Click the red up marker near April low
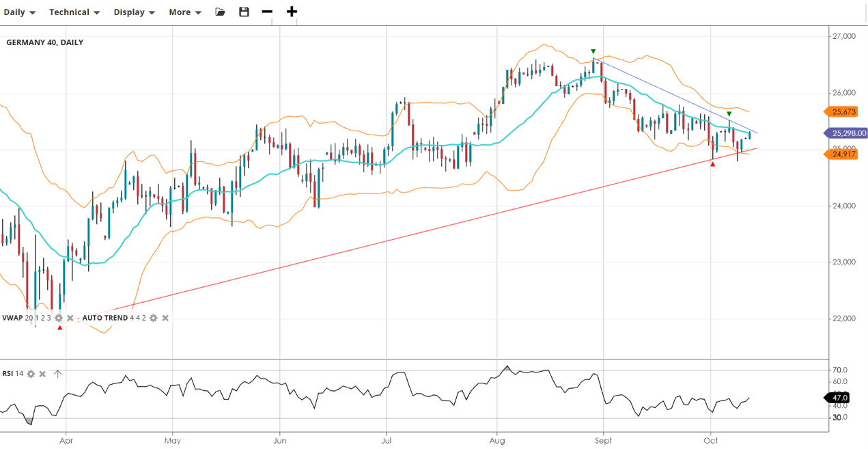Screen dimensions: 868x449 59,328
